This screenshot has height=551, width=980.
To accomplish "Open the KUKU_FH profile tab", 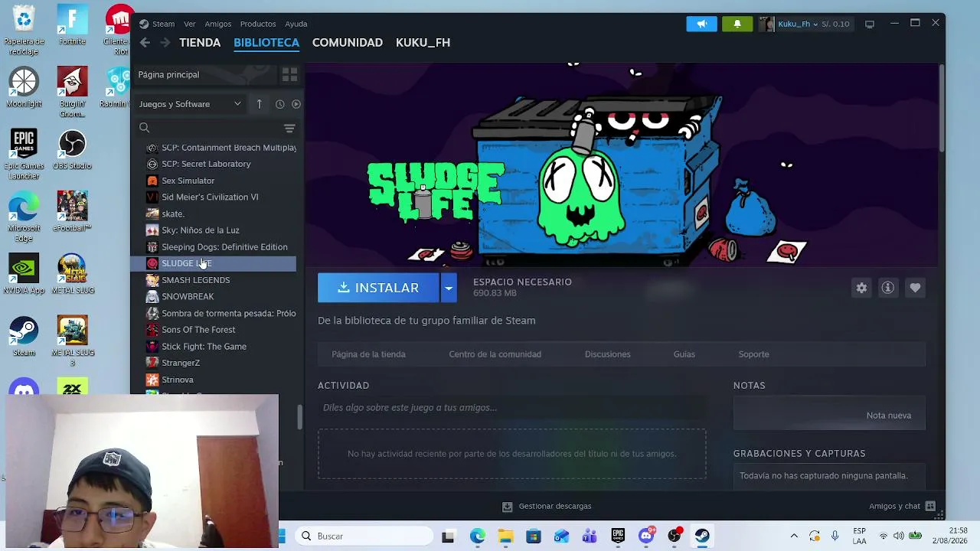I will point(423,43).
